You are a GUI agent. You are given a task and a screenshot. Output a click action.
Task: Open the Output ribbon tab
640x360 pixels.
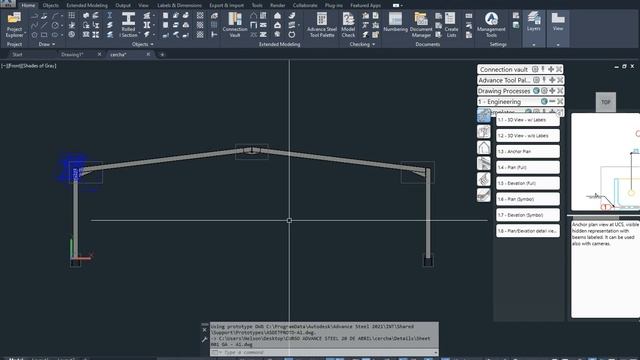(123, 5)
